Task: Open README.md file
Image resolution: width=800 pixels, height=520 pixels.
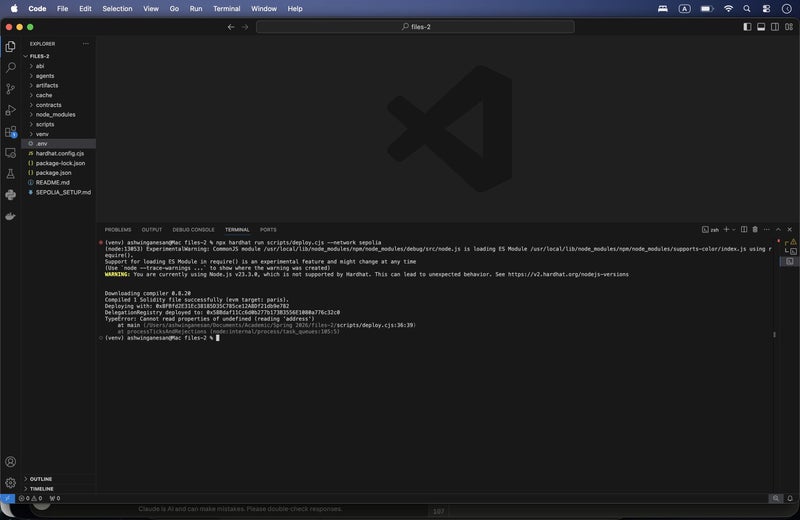Action: pyautogui.click(x=58, y=182)
